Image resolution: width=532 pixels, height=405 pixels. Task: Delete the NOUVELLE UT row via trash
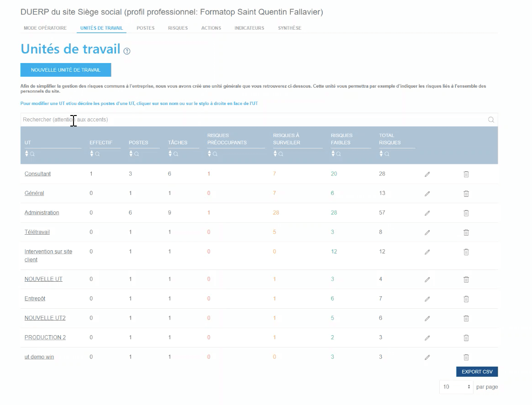point(466,279)
